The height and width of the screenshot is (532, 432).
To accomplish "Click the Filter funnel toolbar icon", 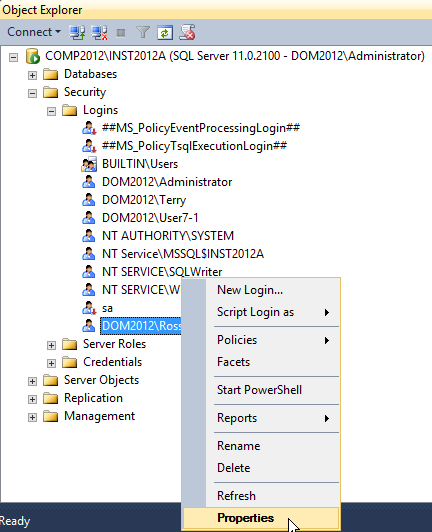I will [143, 33].
